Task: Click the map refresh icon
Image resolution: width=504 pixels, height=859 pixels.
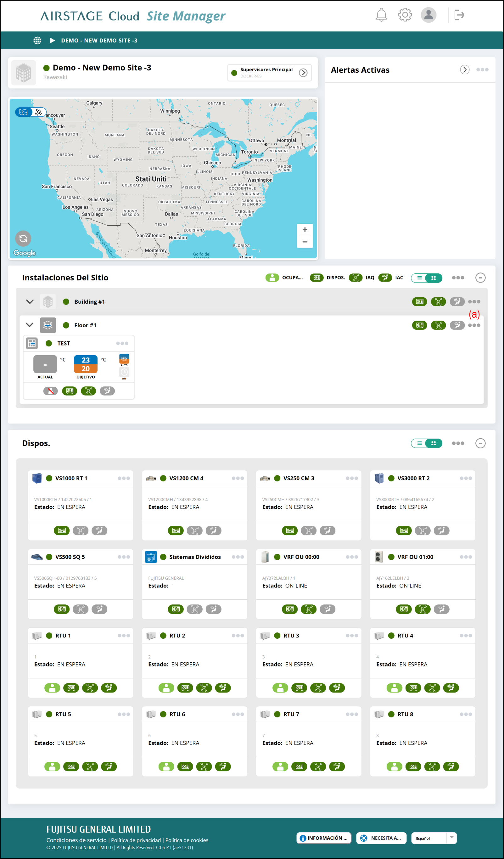Action: coord(23,239)
